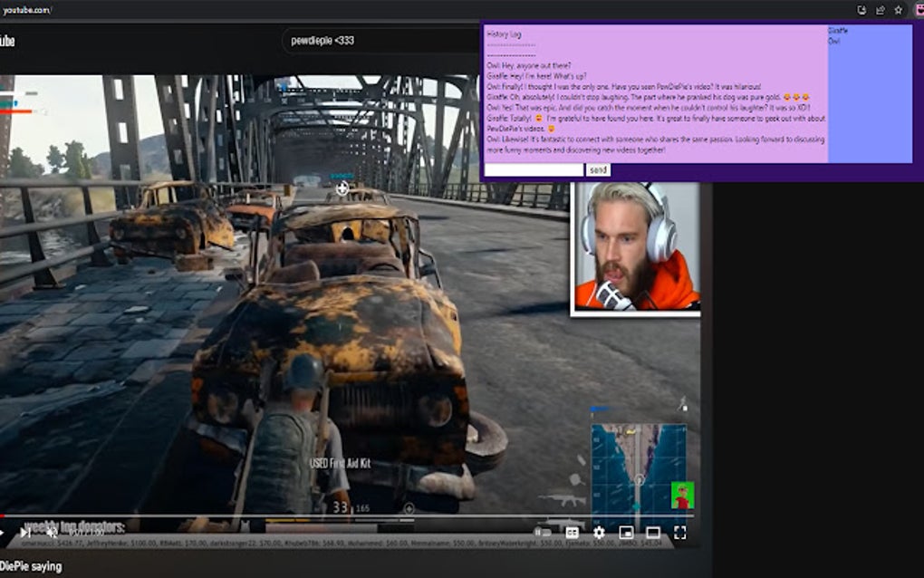Enable theater mode view

(x=653, y=533)
